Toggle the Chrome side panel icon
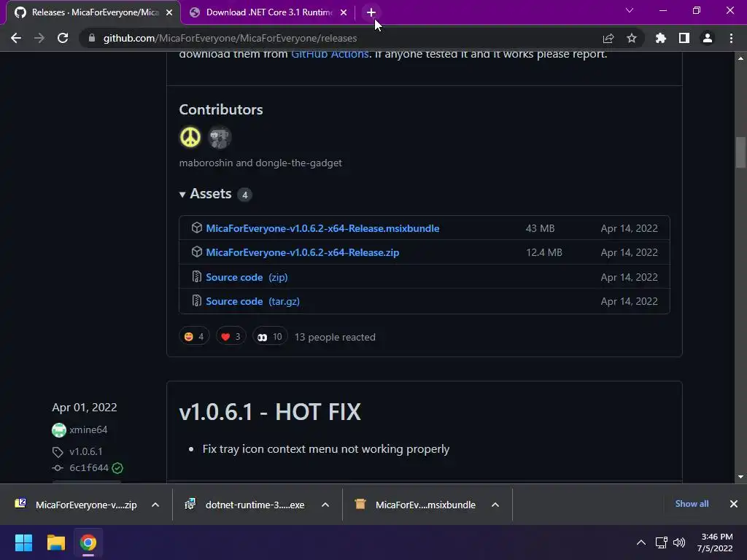This screenshot has height=560, width=747. (x=684, y=38)
